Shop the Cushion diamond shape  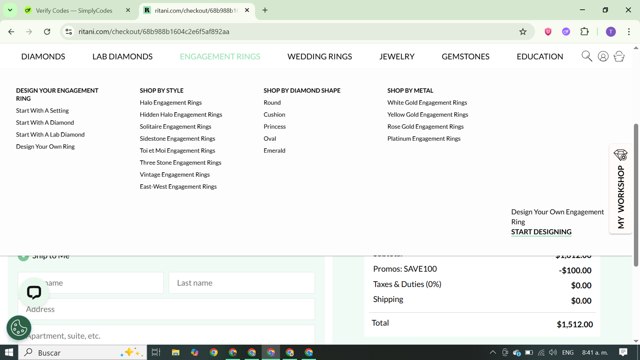tap(274, 115)
